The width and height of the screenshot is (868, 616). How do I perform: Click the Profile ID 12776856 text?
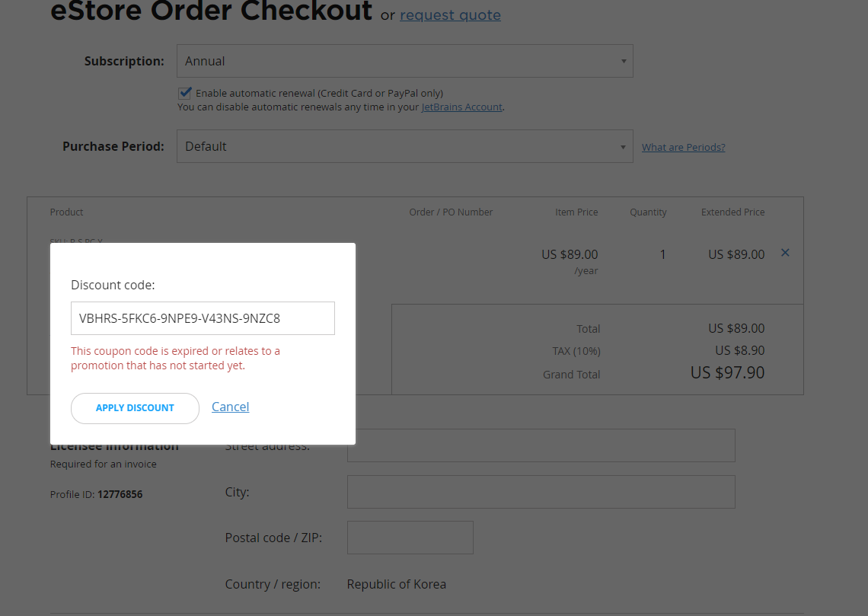(97, 494)
